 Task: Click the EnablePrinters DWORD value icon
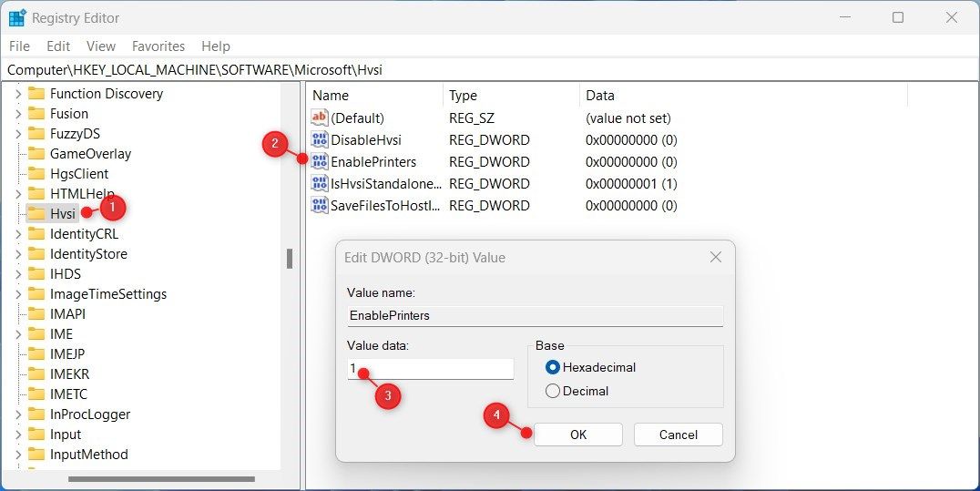[320, 161]
